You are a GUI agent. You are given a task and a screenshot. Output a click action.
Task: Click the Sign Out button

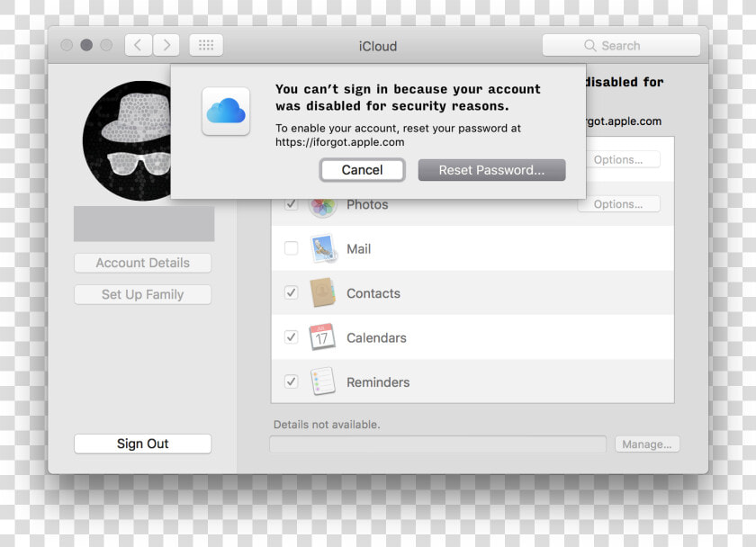(143, 444)
